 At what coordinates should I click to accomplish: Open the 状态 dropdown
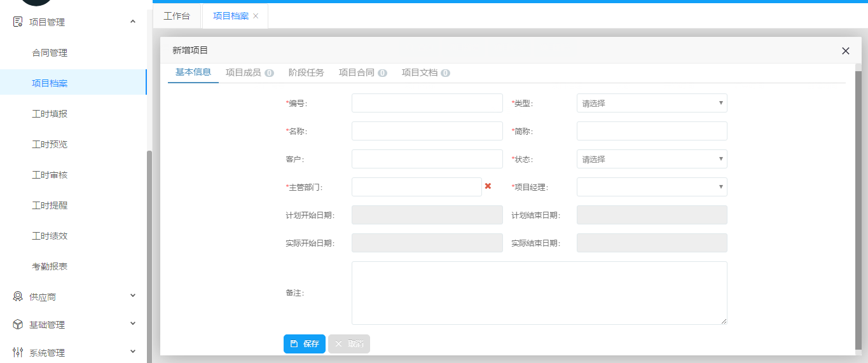point(651,159)
